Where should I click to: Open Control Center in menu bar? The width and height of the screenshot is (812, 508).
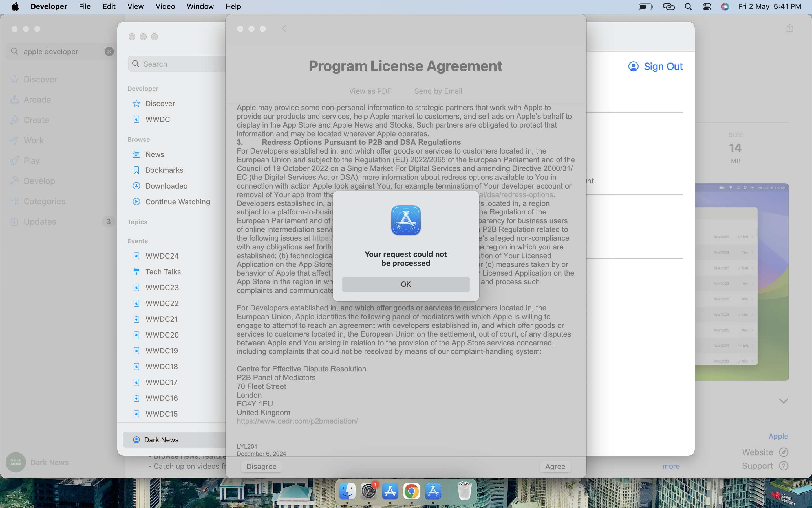[x=707, y=6]
